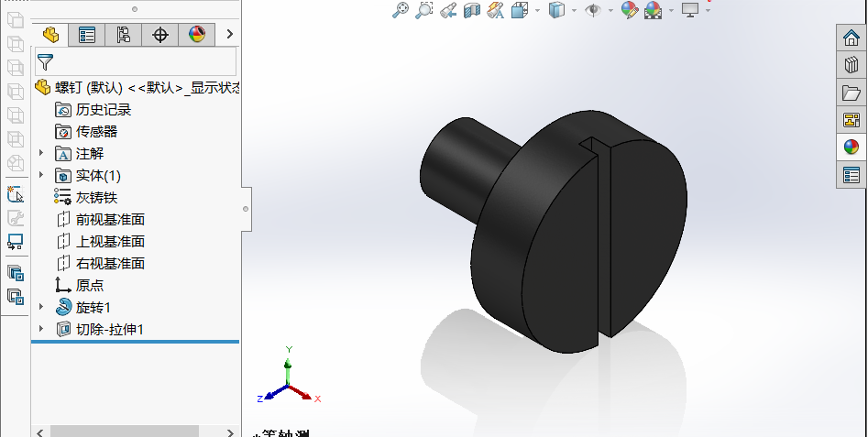
Task: Click the Display Style icon
Action: [556, 10]
